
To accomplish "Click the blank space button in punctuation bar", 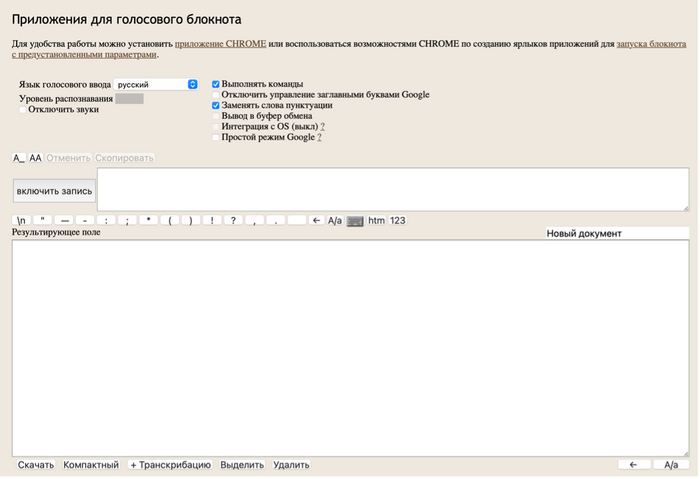I will [x=297, y=221].
